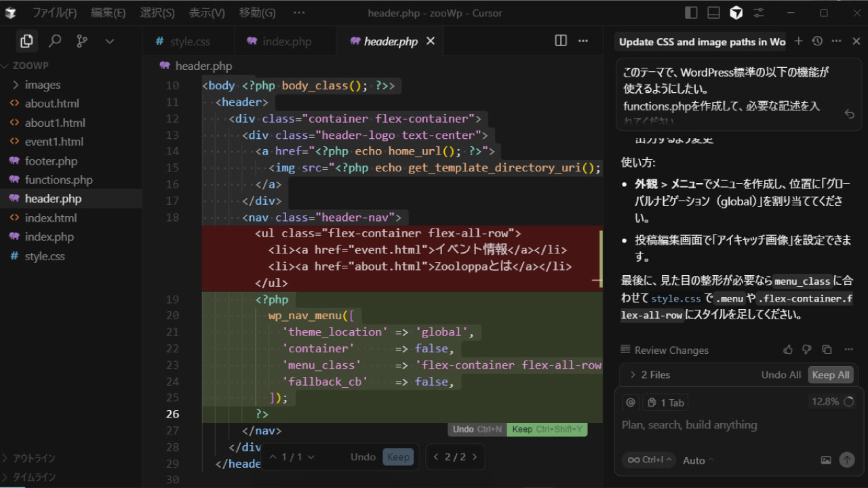The height and width of the screenshot is (488, 868).
Task: Open the Source Control branch icon
Action: (x=82, y=41)
